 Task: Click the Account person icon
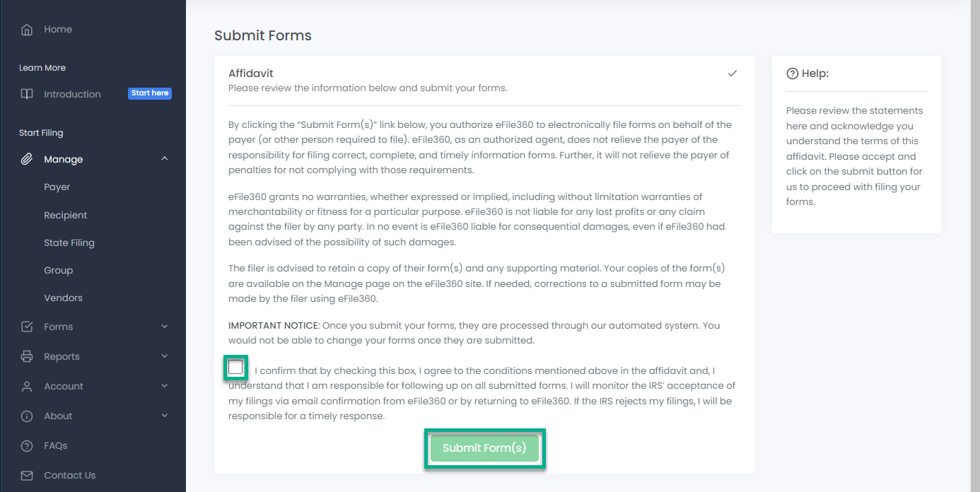coord(27,386)
